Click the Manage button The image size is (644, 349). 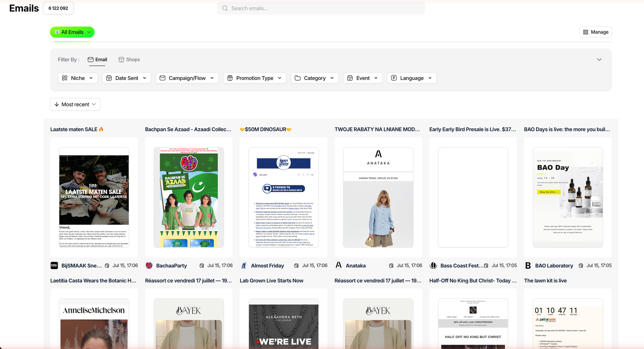596,32
